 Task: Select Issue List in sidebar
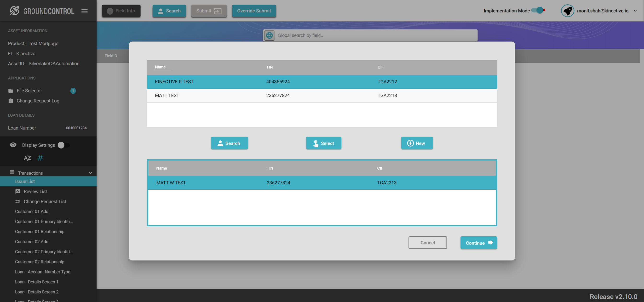(25, 181)
